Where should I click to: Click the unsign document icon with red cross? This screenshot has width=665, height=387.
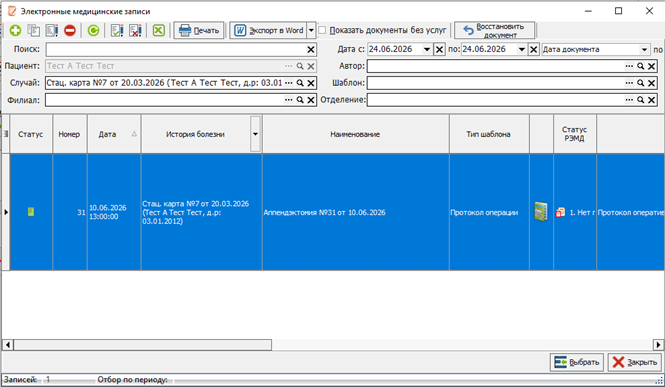click(135, 31)
